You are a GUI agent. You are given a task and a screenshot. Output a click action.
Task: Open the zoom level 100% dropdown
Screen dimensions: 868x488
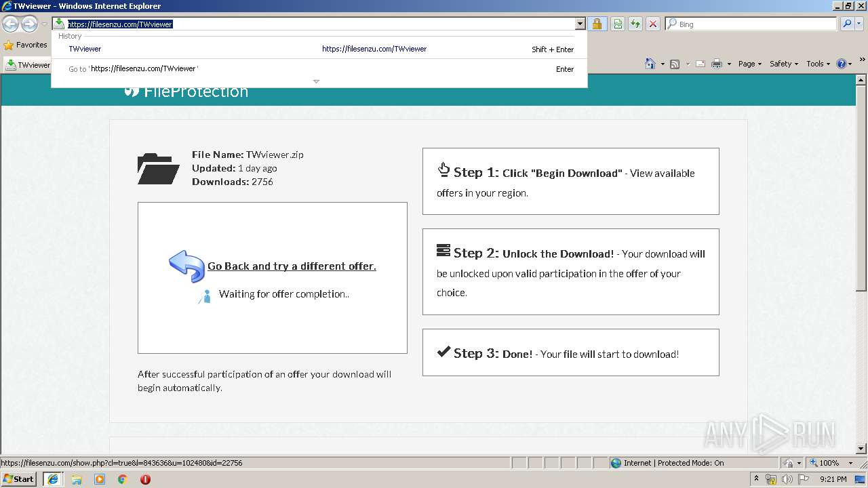click(850, 463)
